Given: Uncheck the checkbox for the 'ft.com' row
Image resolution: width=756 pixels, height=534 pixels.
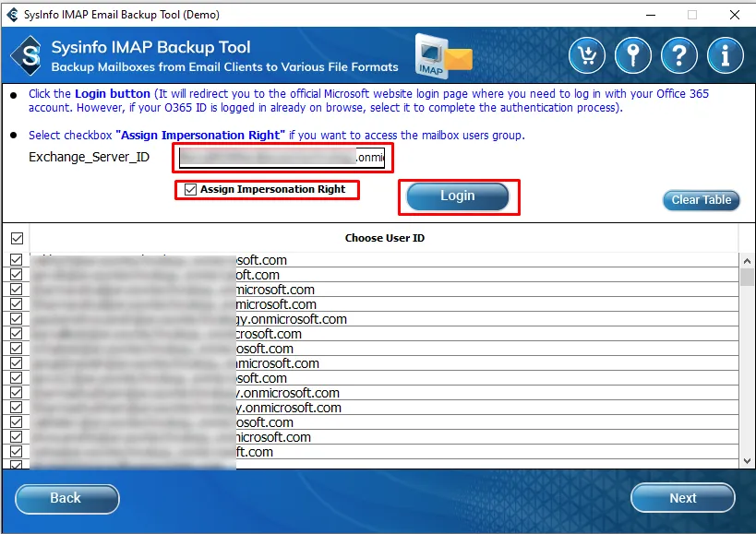Looking at the screenshot, I should click(x=16, y=452).
